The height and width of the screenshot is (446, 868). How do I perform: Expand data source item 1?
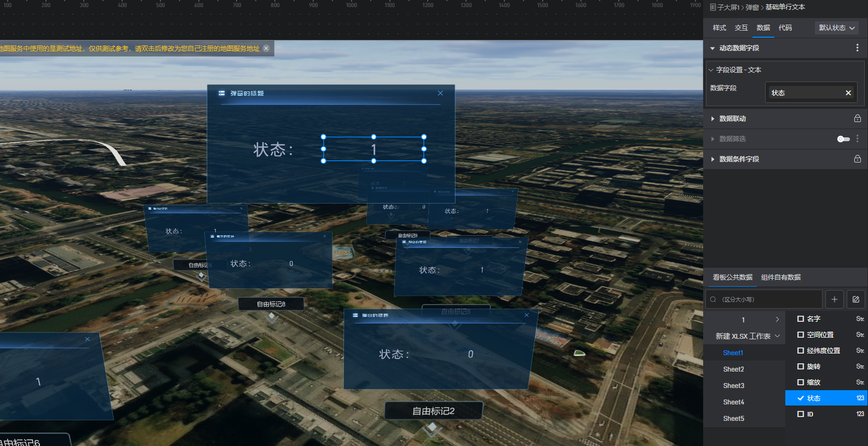point(777,320)
